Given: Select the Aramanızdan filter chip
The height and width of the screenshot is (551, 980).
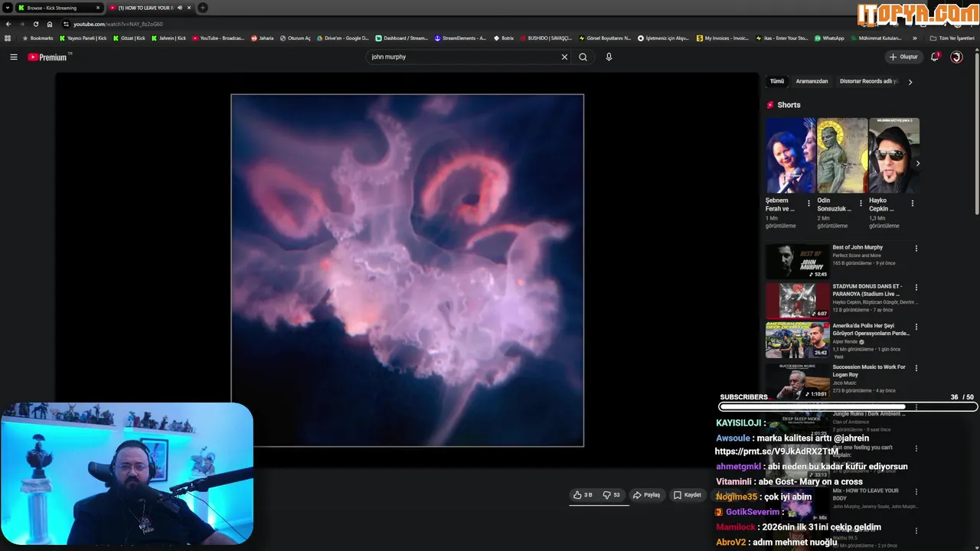Looking at the screenshot, I should (812, 81).
